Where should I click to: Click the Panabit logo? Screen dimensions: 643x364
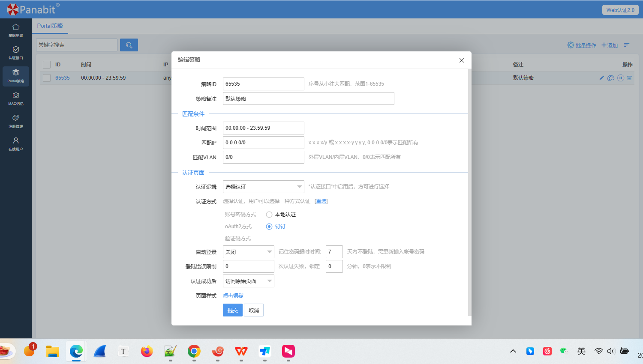click(33, 9)
